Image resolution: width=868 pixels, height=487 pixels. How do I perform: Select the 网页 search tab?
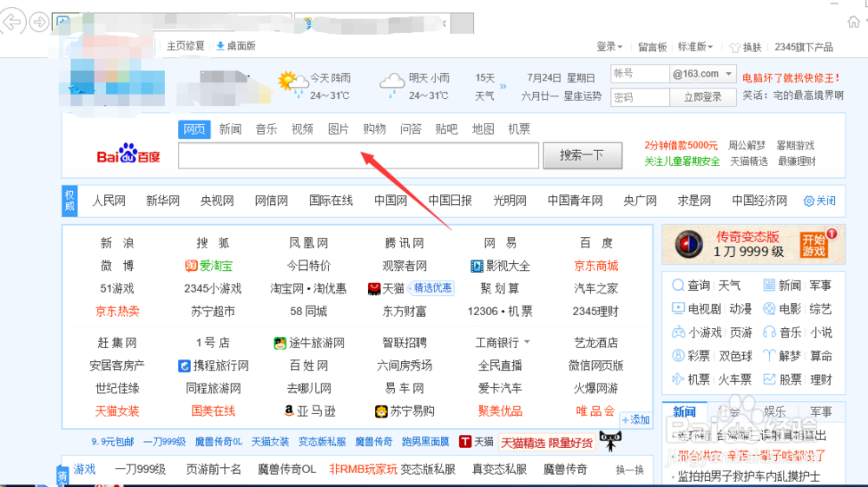[194, 129]
